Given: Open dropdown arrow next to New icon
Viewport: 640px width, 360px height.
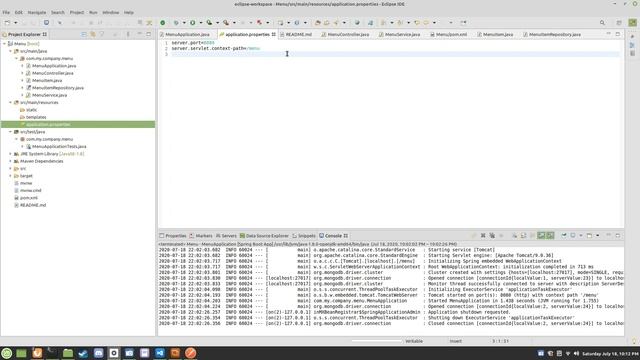Looking at the screenshot, I should click(x=15, y=23).
